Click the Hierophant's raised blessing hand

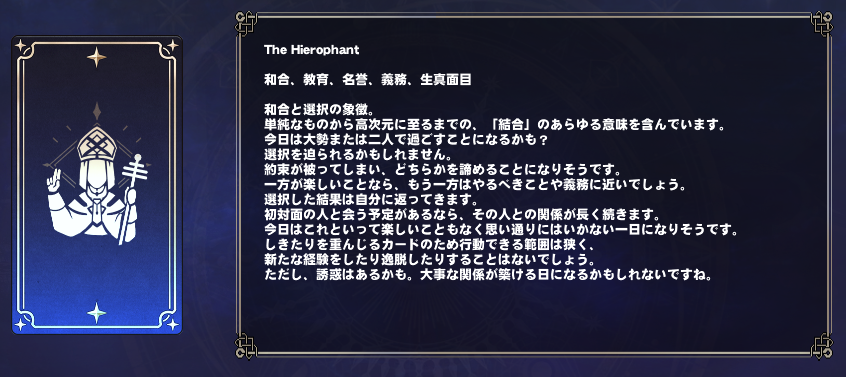(x=54, y=182)
